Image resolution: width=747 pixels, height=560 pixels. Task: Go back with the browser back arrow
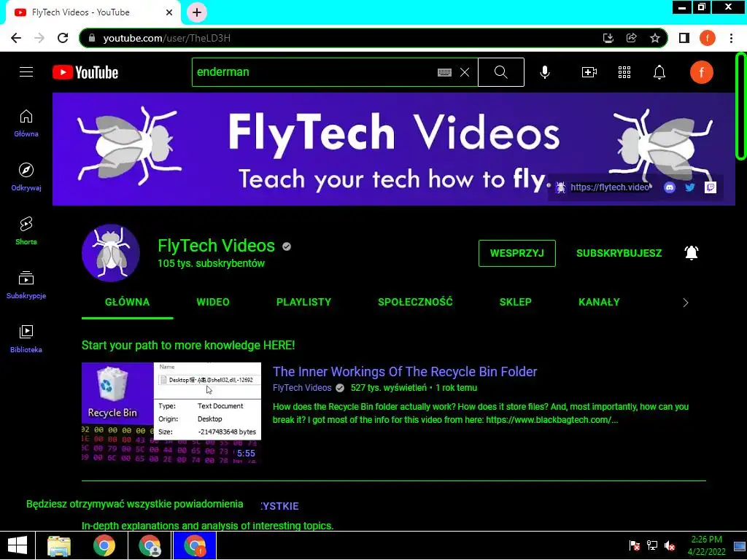[x=16, y=38]
